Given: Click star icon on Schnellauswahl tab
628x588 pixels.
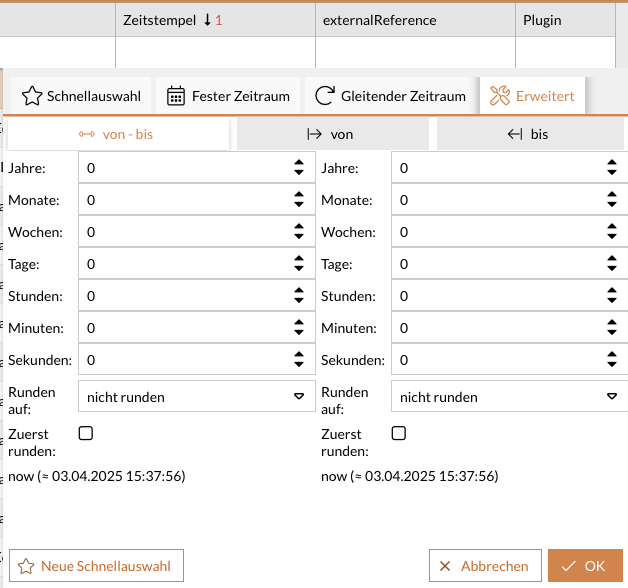Looking at the screenshot, I should coord(32,96).
